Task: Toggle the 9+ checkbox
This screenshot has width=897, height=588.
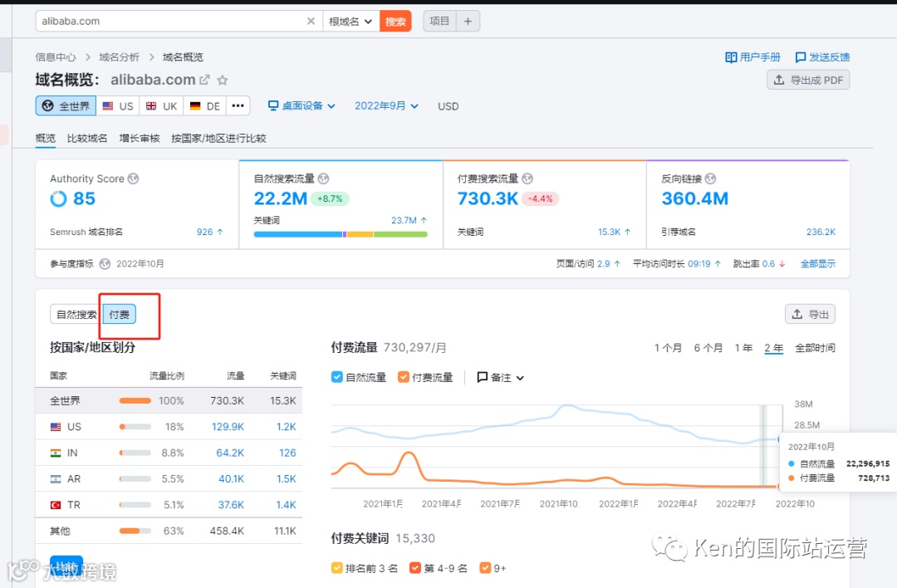Action: tap(485, 568)
